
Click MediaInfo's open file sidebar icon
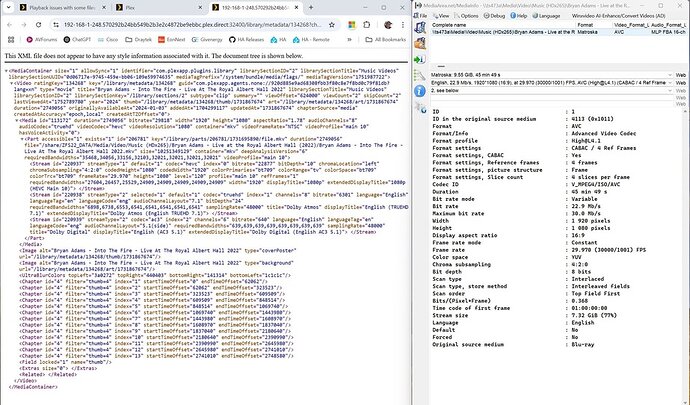click(420, 27)
